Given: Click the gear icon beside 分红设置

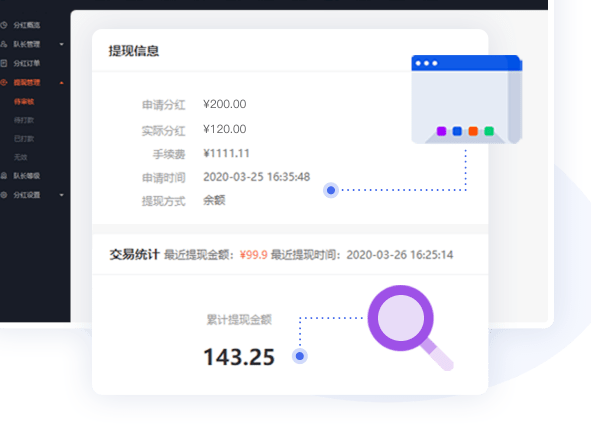Looking at the screenshot, I should pos(4,195).
